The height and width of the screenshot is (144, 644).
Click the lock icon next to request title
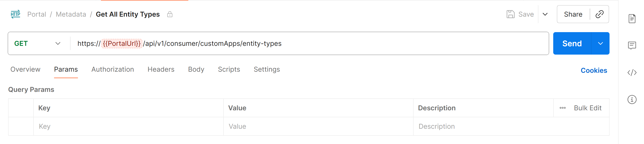tap(170, 14)
